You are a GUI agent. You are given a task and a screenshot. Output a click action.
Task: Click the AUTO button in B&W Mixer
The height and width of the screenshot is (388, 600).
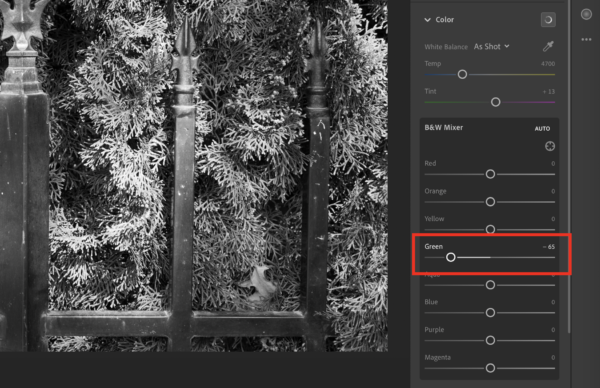pos(542,129)
